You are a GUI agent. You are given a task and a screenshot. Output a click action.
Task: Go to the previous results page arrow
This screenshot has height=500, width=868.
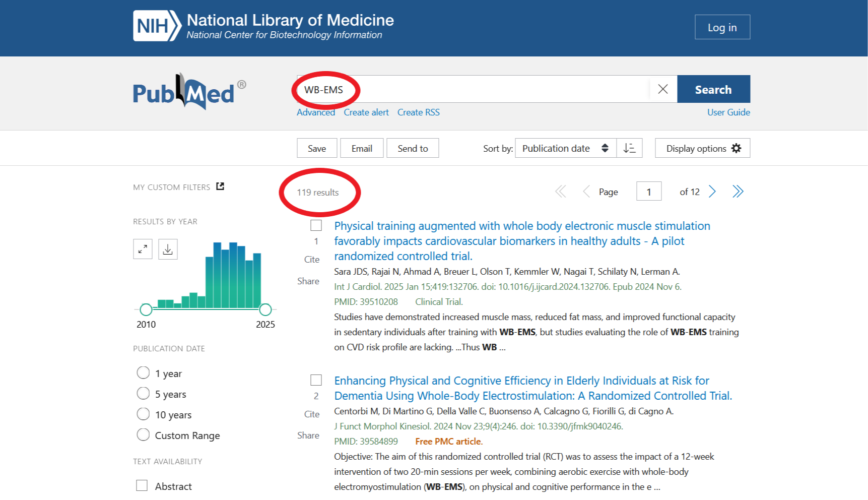point(586,192)
